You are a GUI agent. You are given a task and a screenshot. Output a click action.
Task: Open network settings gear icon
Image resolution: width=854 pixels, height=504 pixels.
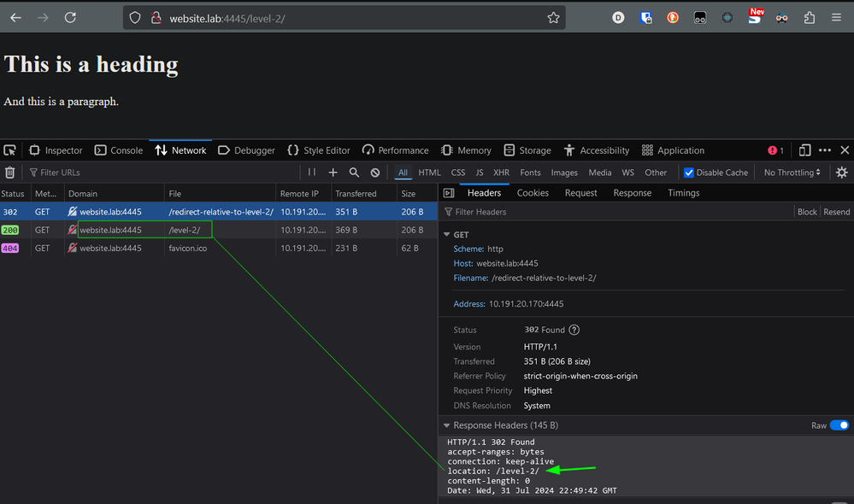click(841, 173)
